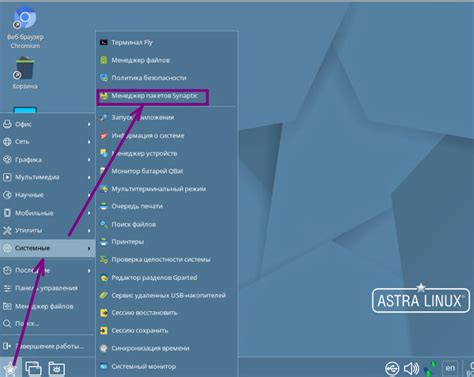Click the multiterminal mode icon
Screen dimensions: 474x377
[x=104, y=189]
